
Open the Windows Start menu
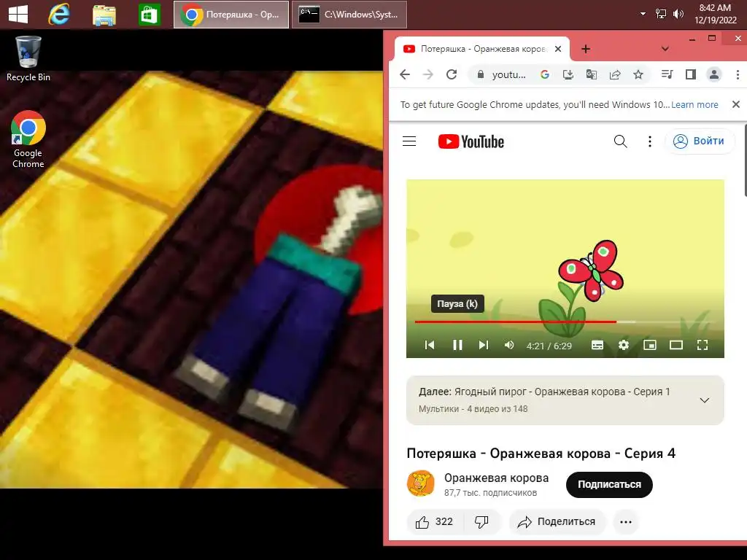(x=18, y=15)
